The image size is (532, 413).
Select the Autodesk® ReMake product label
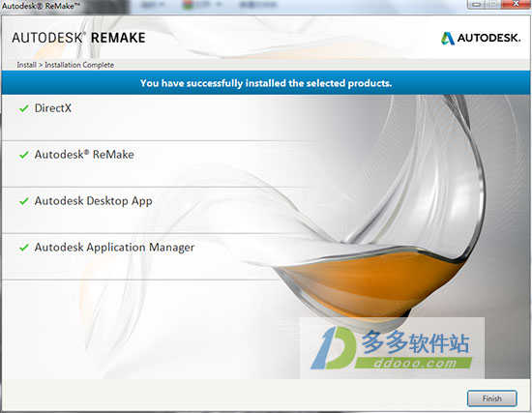(84, 155)
